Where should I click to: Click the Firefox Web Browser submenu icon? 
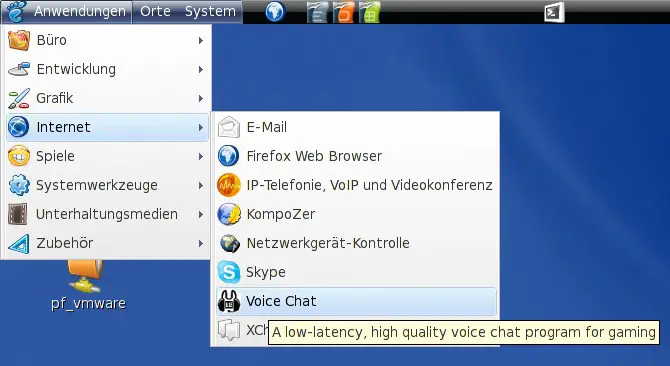pos(229,156)
